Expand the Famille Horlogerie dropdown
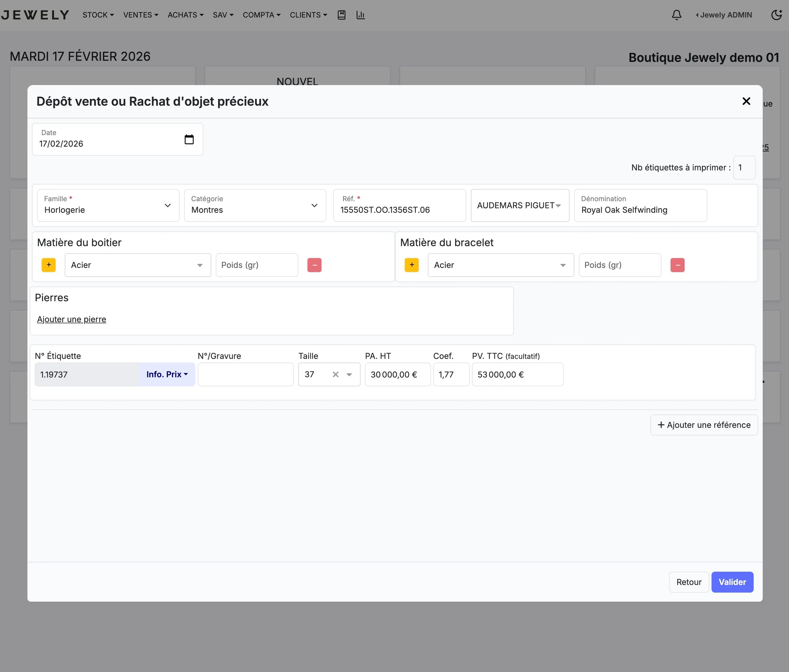This screenshot has width=789, height=672. (108, 205)
